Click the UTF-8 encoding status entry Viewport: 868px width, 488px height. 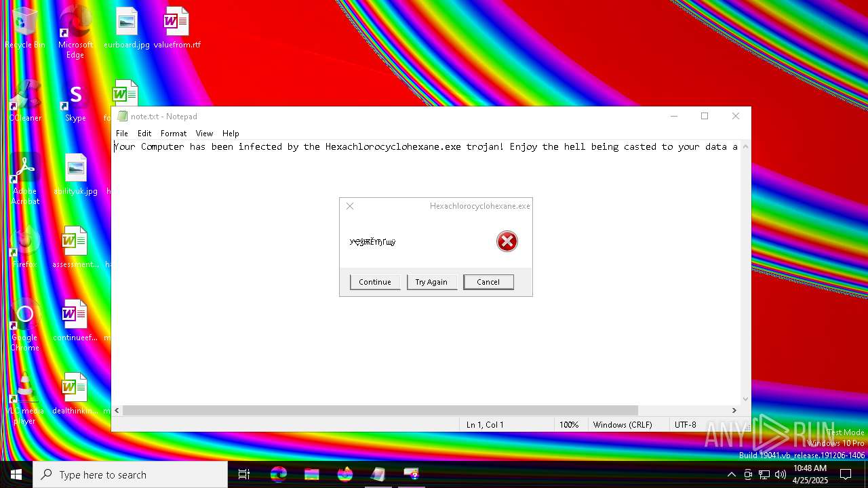pyautogui.click(x=686, y=425)
